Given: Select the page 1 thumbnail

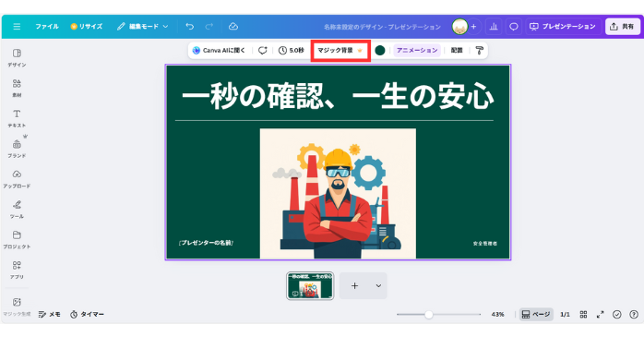Looking at the screenshot, I should coord(310,285).
